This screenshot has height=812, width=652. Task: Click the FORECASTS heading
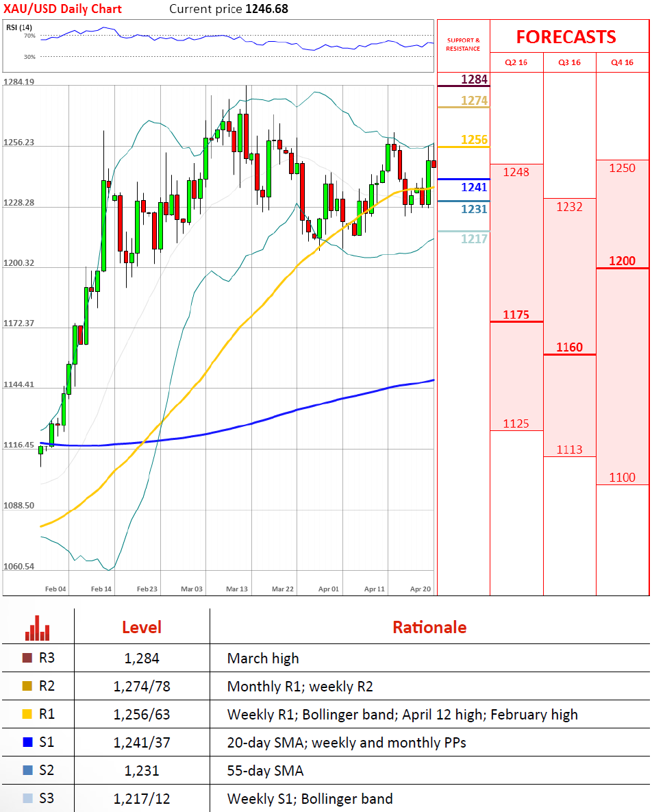click(x=566, y=37)
